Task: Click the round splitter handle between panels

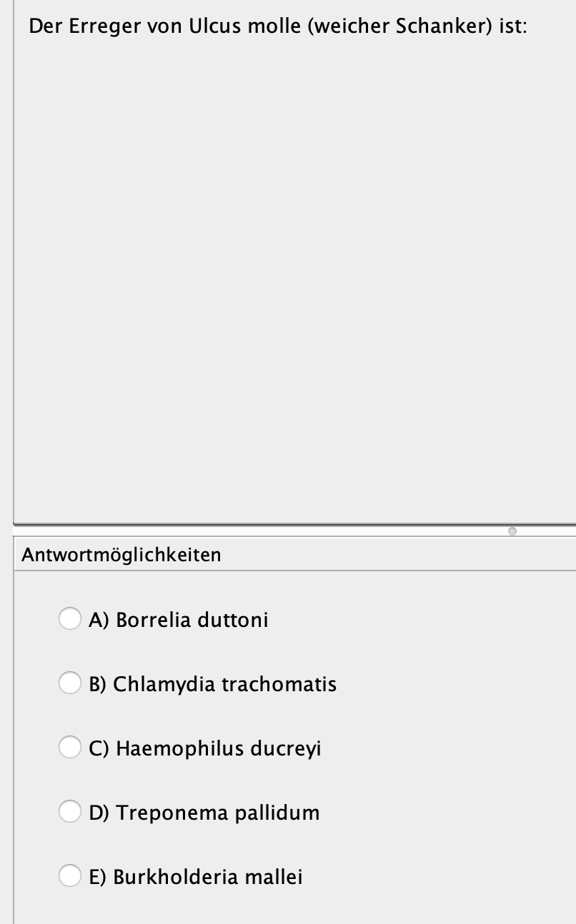Action: tap(512, 531)
